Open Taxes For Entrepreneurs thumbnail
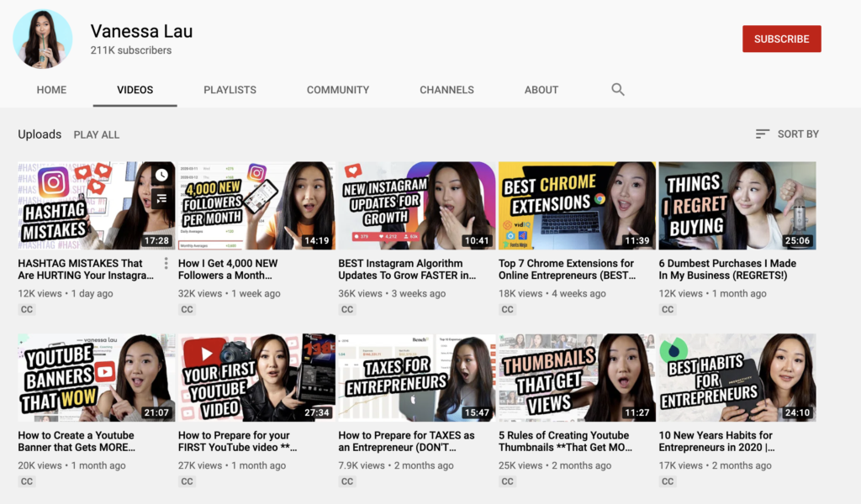The image size is (861, 504). [417, 378]
